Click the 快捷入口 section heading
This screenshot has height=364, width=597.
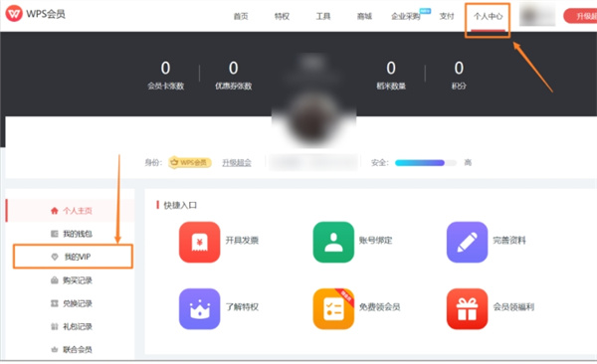[x=180, y=205]
